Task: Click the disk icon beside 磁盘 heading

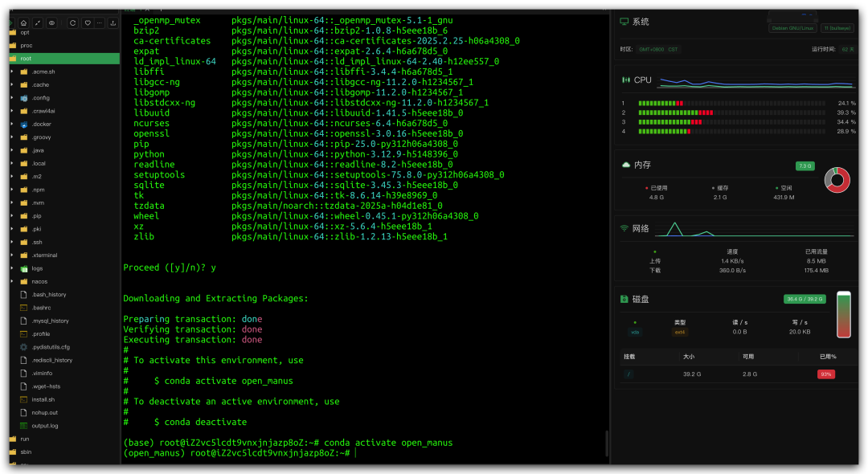Action: [624, 299]
